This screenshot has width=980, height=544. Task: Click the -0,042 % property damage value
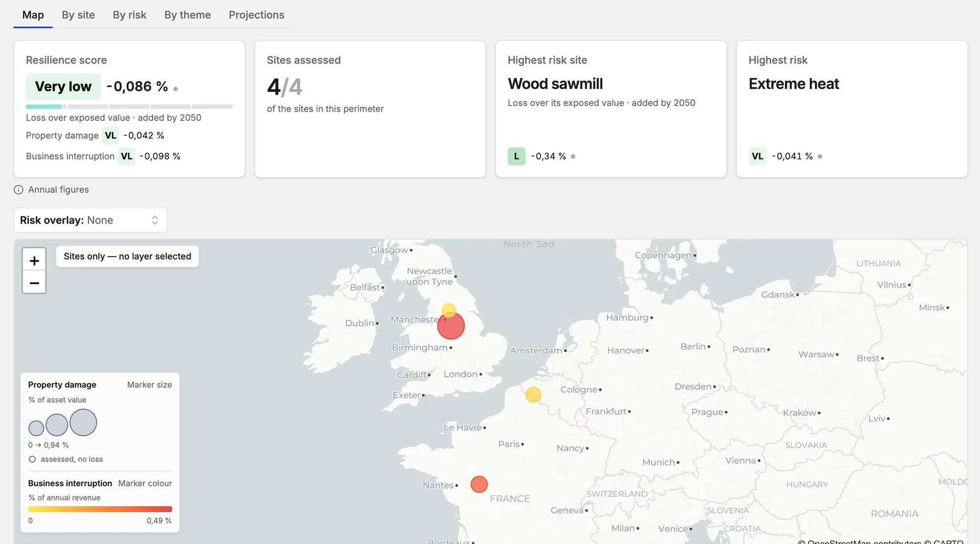point(144,136)
